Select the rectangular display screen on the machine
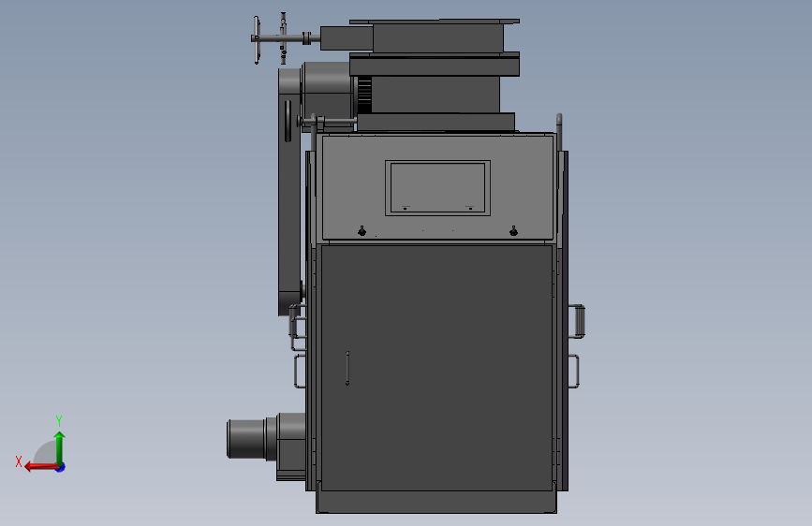Viewport: 812px width, 526px height. [437, 188]
